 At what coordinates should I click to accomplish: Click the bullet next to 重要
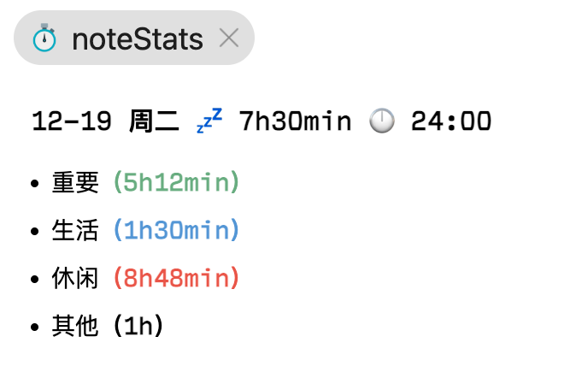click(x=35, y=184)
